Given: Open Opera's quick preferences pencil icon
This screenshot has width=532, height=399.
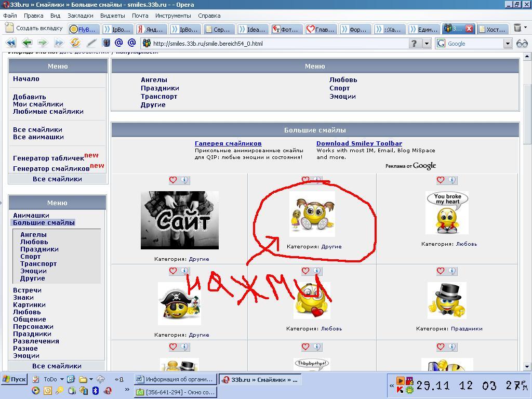Looking at the screenshot, I should [x=91, y=44].
